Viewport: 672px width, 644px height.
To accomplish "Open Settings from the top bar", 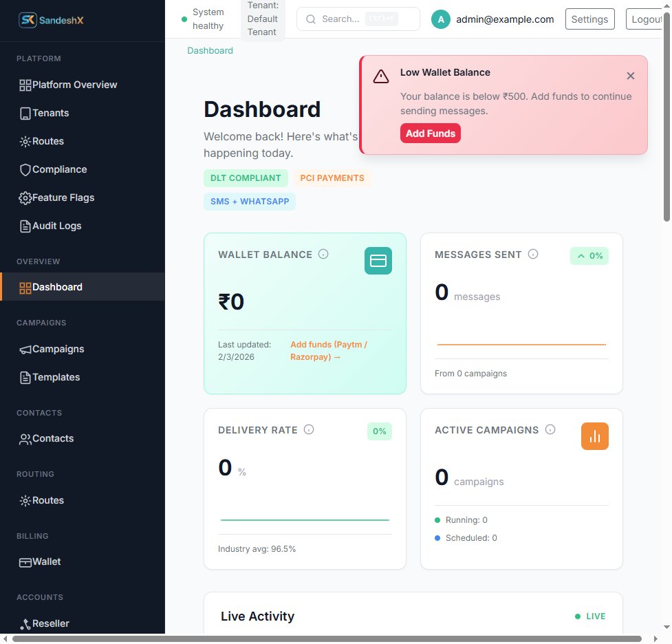I will tap(589, 19).
